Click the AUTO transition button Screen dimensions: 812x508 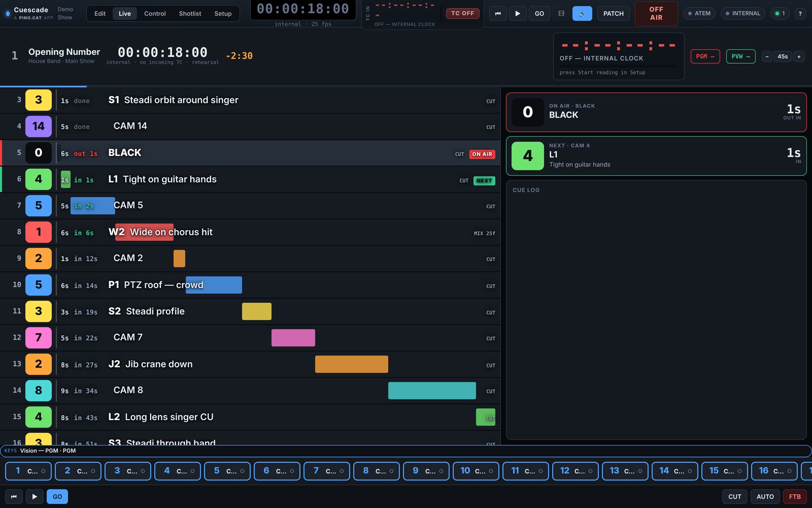coord(765,496)
